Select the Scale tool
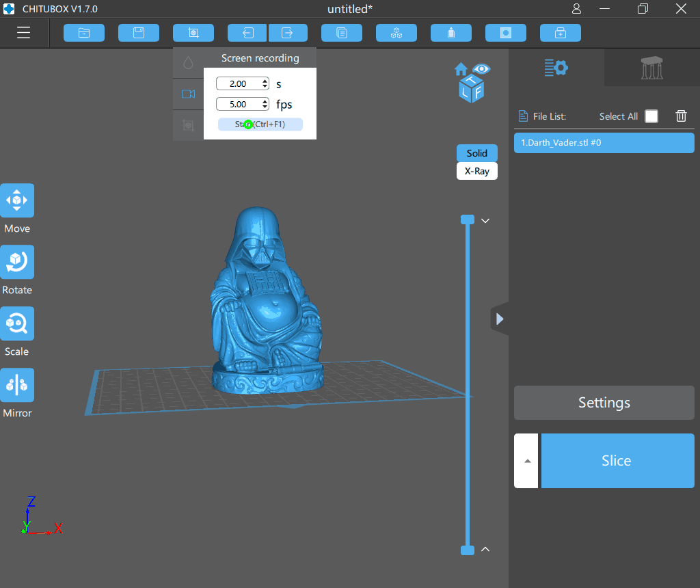 click(x=17, y=323)
